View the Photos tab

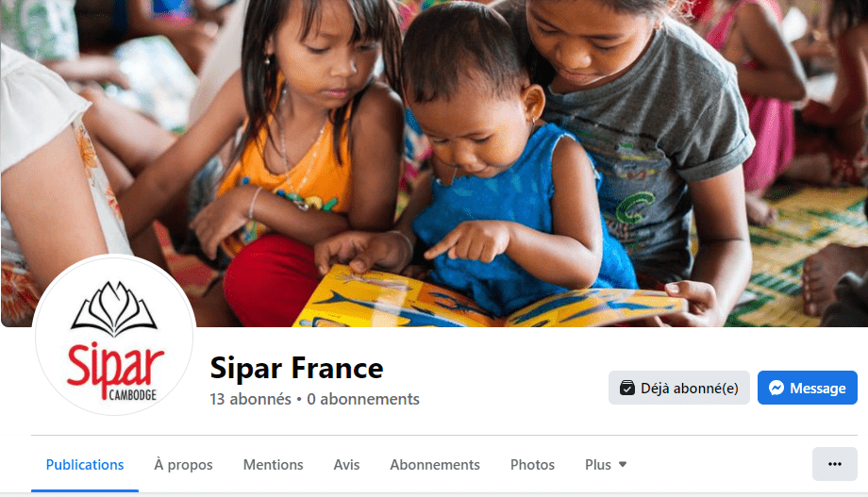pos(532,464)
